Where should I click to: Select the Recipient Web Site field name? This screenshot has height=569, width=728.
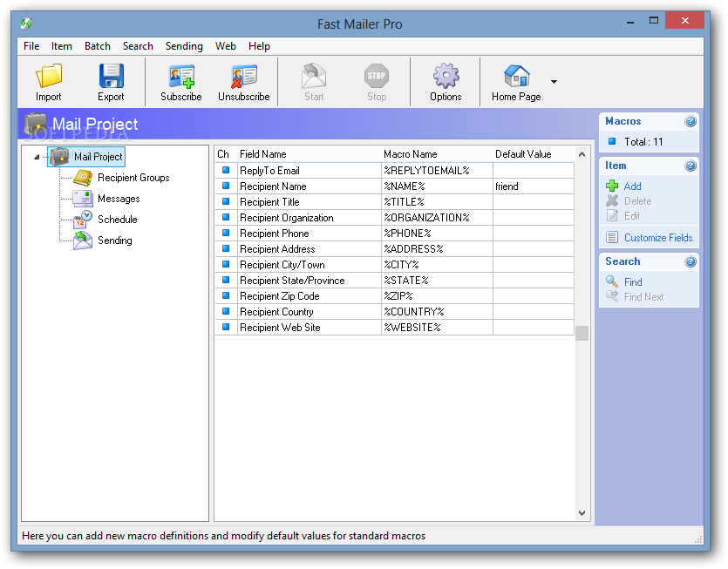280,328
